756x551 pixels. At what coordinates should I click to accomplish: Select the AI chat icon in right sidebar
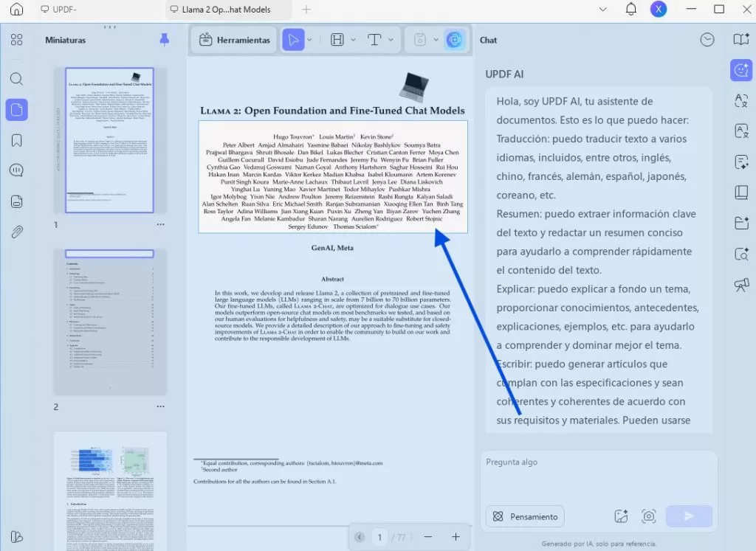[741, 70]
